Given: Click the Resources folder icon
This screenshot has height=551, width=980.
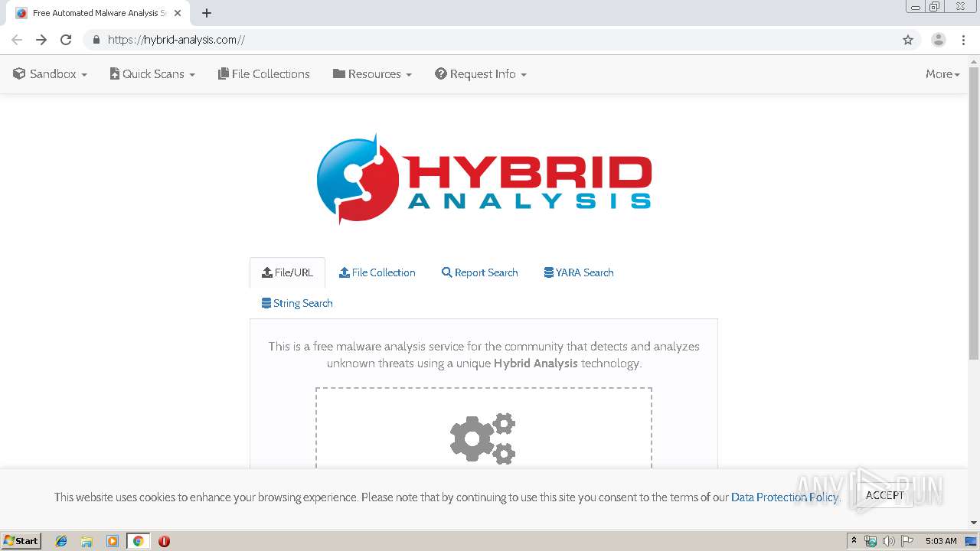Looking at the screenshot, I should click(x=339, y=73).
